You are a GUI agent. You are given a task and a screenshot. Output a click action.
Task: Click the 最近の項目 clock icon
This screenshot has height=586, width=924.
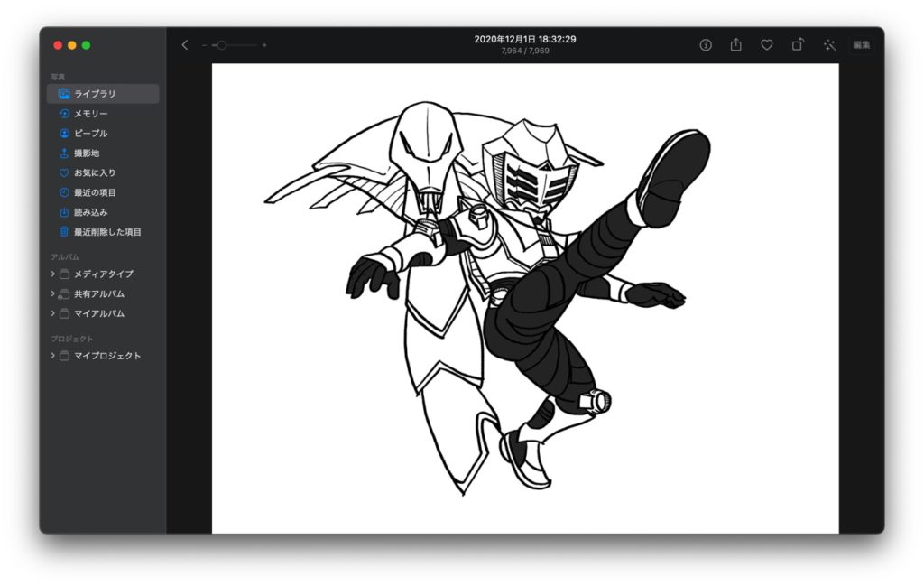64,192
